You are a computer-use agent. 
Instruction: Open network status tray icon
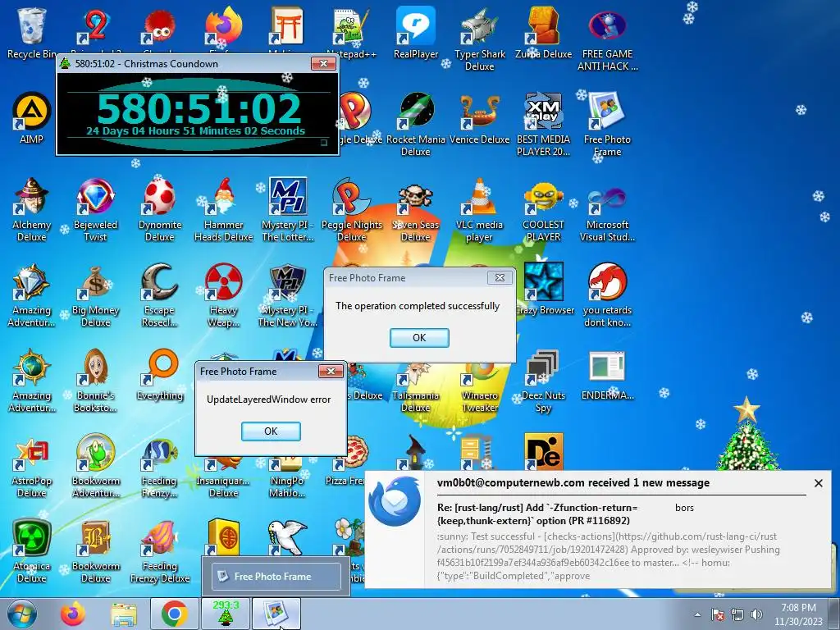737,614
